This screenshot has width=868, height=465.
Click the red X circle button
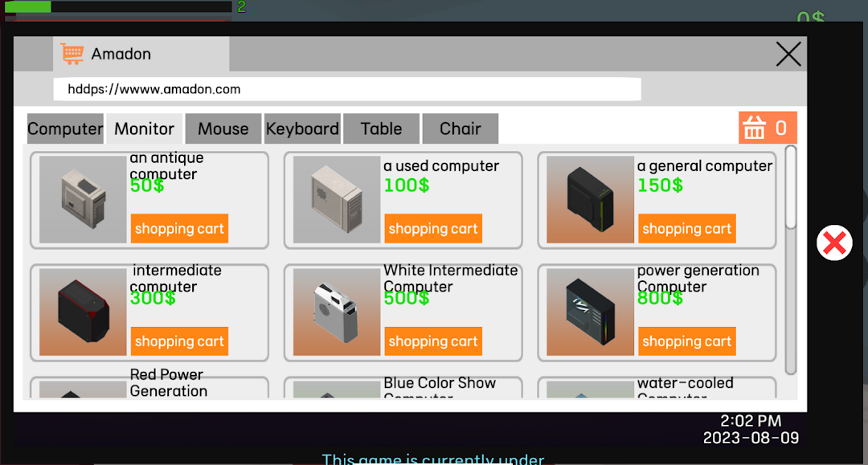(x=834, y=243)
